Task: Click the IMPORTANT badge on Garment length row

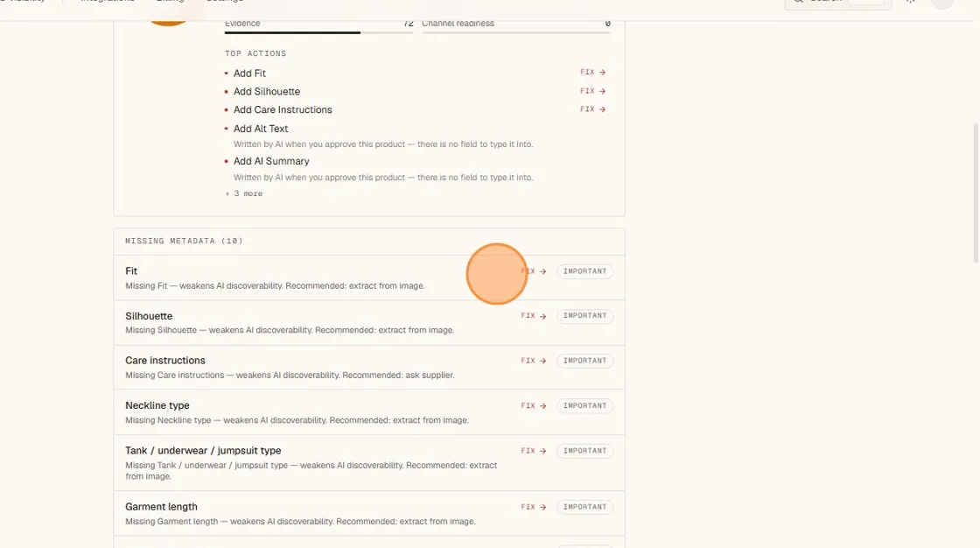Action: (x=585, y=508)
